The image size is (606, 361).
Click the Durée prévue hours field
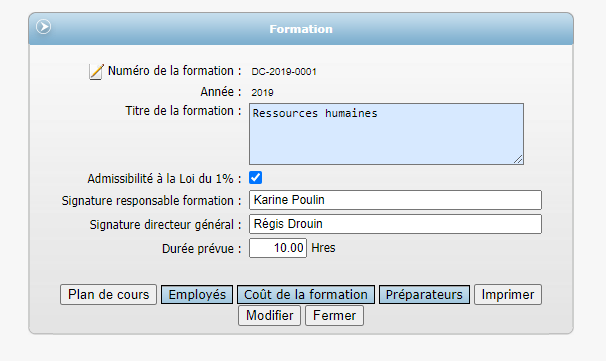[278, 248]
